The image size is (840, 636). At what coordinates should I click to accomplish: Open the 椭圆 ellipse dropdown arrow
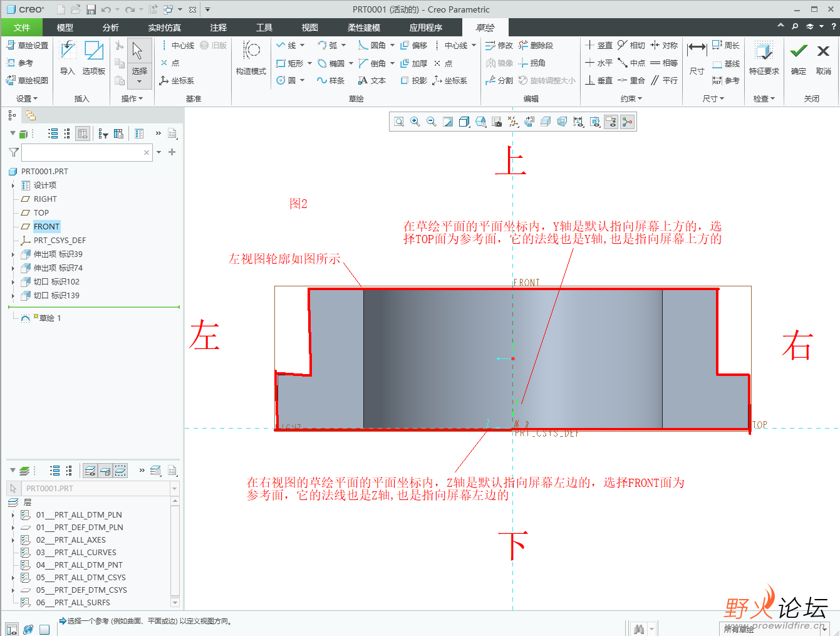pos(351,63)
